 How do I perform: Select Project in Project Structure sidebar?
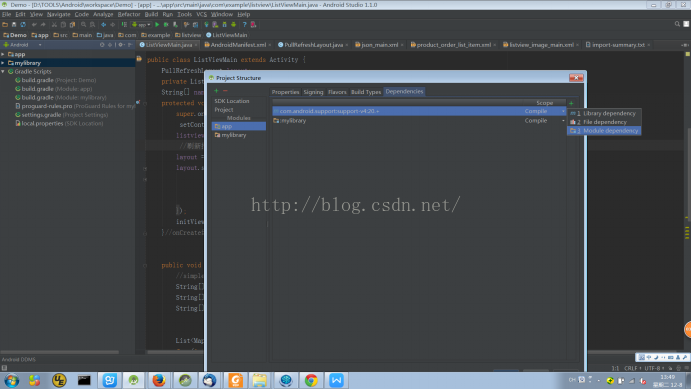pyautogui.click(x=224, y=110)
